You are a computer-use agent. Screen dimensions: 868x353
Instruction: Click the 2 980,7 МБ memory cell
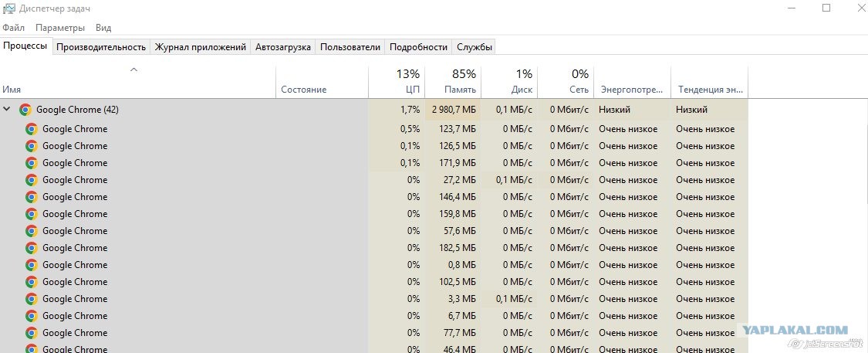coord(453,110)
